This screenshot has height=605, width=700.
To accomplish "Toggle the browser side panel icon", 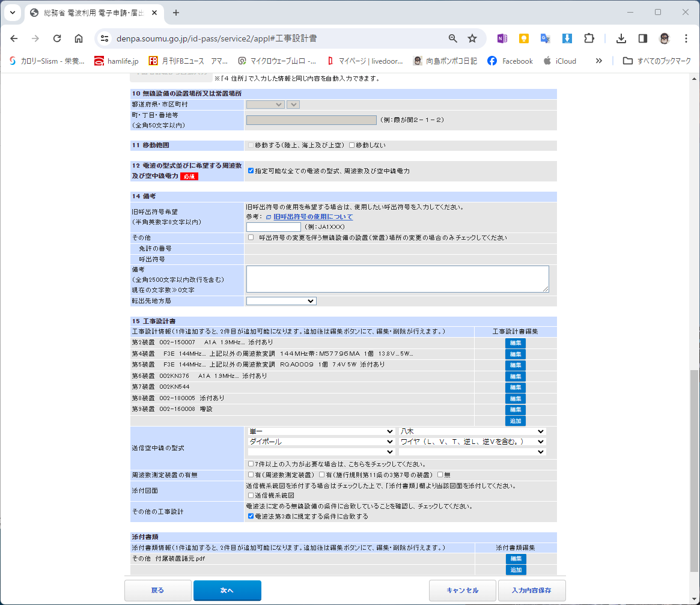I will [x=643, y=38].
